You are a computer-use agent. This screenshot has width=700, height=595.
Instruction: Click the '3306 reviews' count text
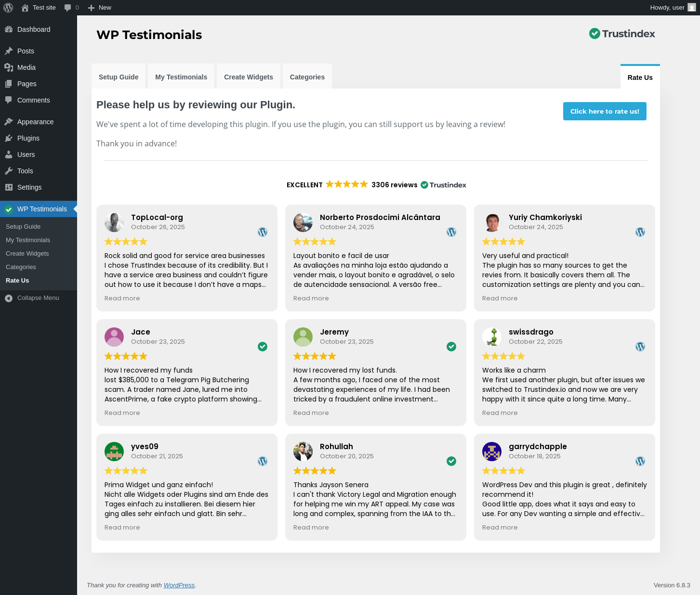[x=395, y=185]
